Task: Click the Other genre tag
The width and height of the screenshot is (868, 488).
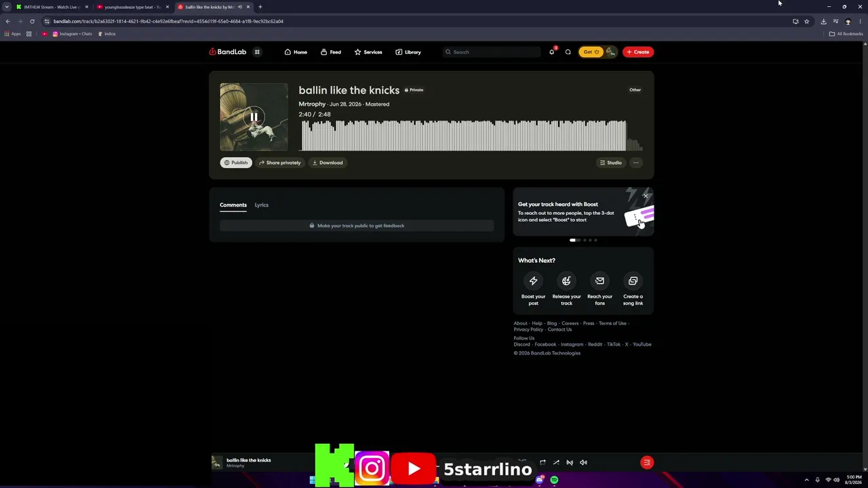Action: (x=635, y=90)
